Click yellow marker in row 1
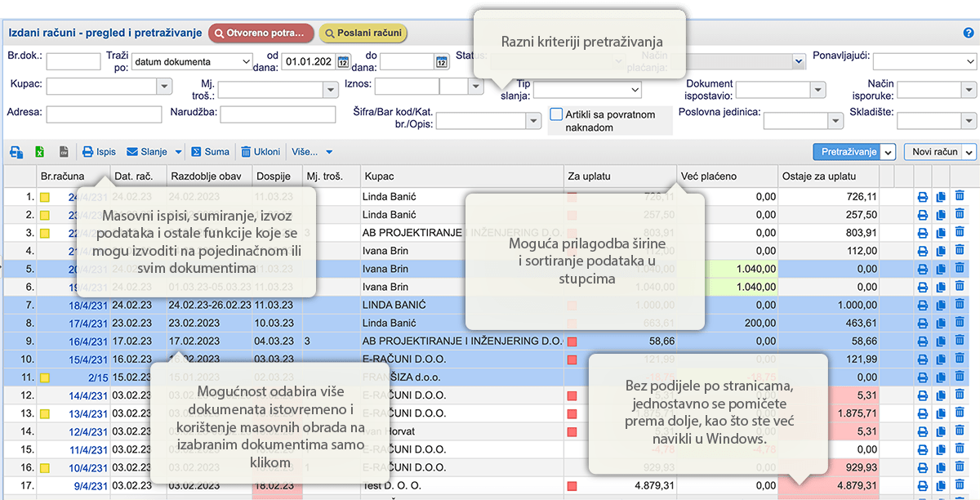Screen dimensions: 980x500 (45, 196)
